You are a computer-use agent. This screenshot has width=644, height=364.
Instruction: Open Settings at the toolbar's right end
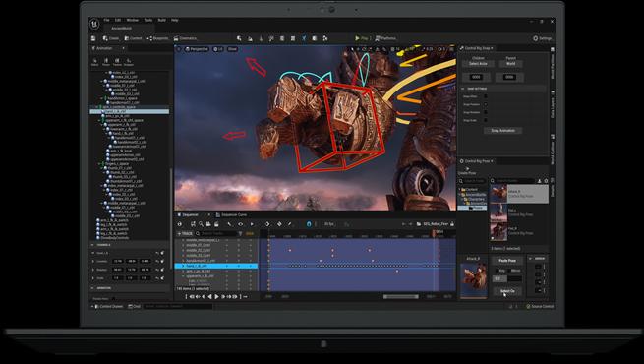542,38
